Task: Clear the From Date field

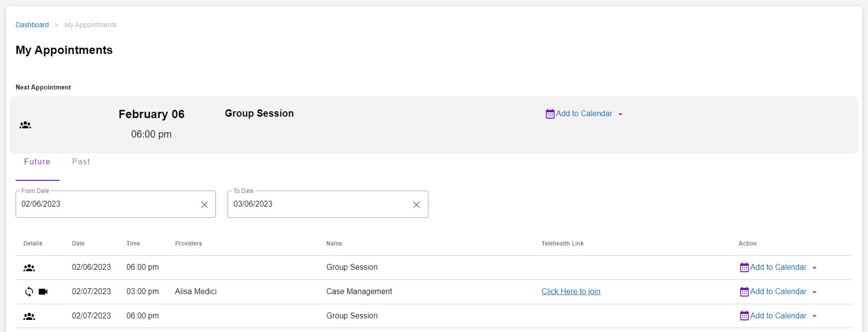Action: coord(204,205)
